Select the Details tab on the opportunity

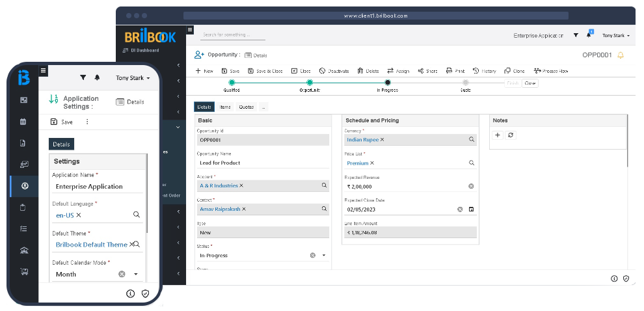coord(204,107)
